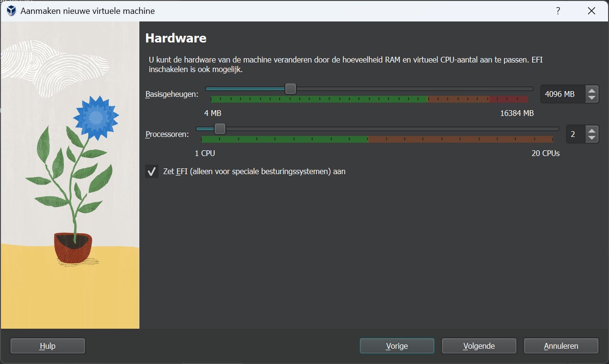609x364 pixels.
Task: Open Hulp button
Action: pos(48,346)
